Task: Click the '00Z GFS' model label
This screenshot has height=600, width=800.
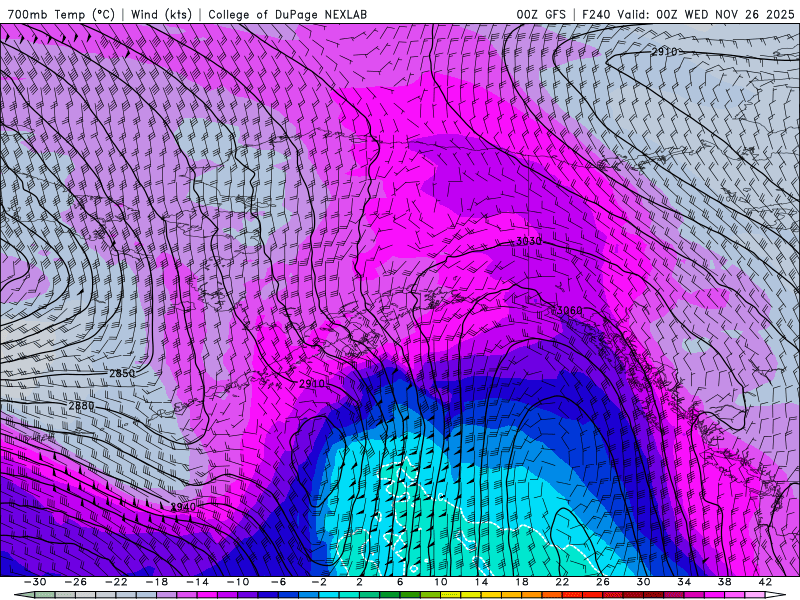Action: 541,14
